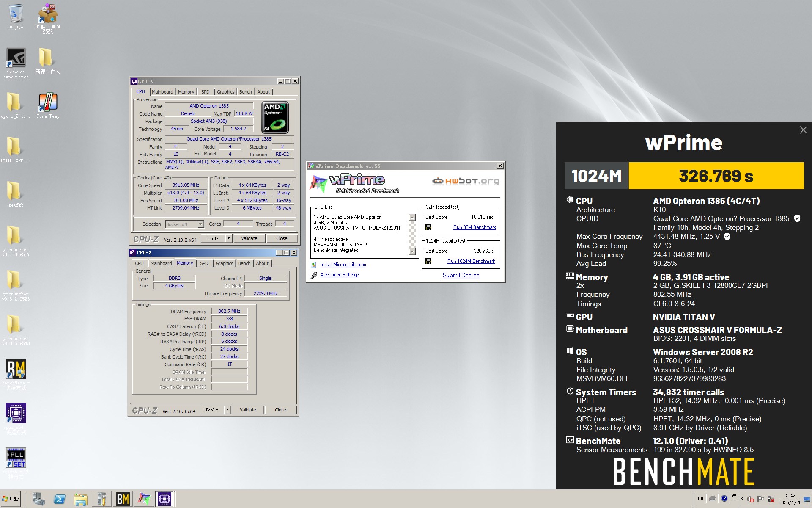The height and width of the screenshot is (508, 812).
Task: Open wPrime Advanced Settings link
Action: pos(339,275)
